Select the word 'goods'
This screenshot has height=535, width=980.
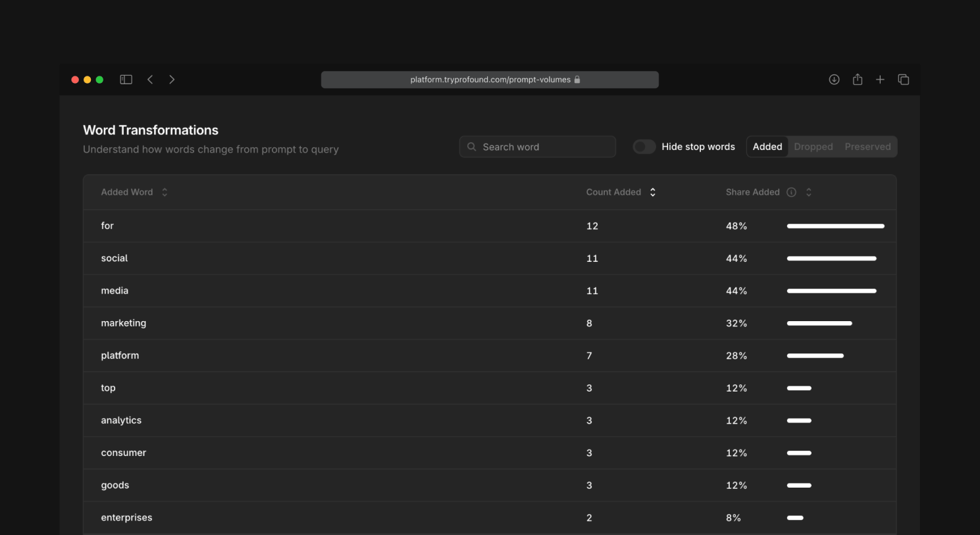pyautogui.click(x=115, y=486)
